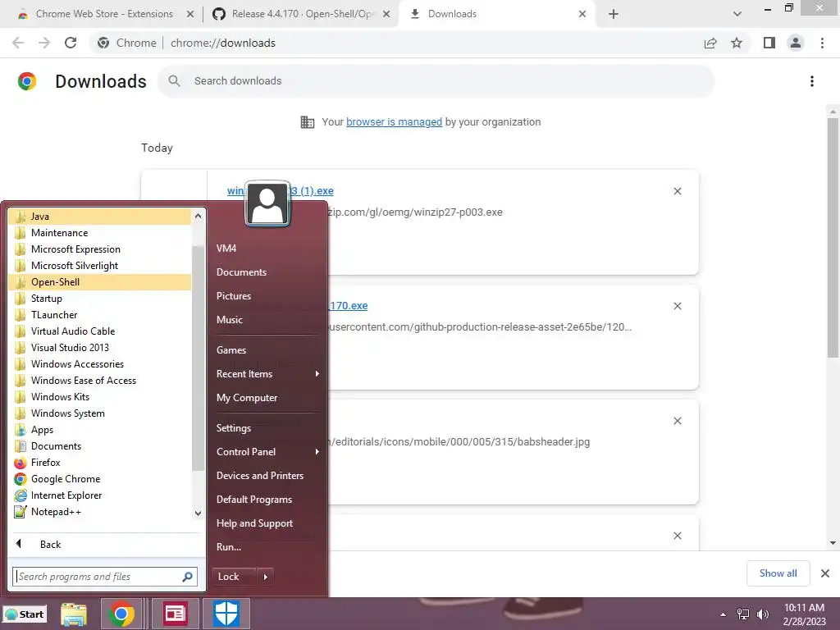Open Windows Security shield in taskbar
This screenshot has height=630, width=840.
click(226, 614)
